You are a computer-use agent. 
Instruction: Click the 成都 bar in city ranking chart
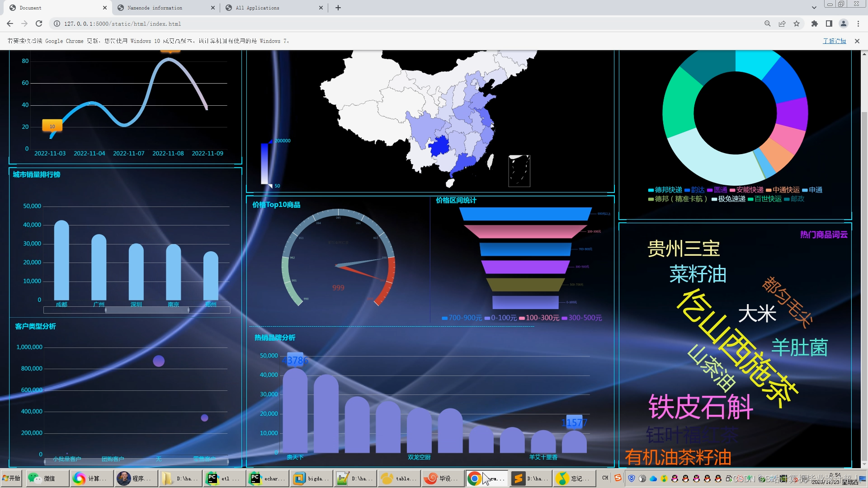[x=61, y=260]
